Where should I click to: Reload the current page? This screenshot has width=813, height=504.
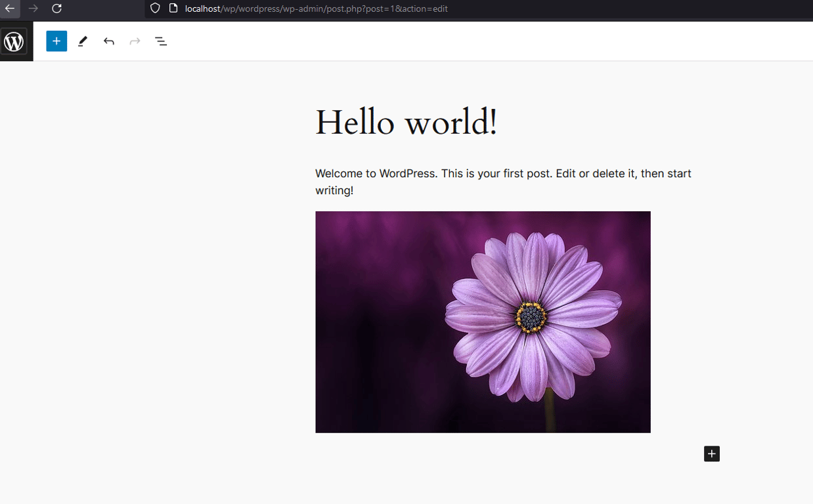coord(56,9)
